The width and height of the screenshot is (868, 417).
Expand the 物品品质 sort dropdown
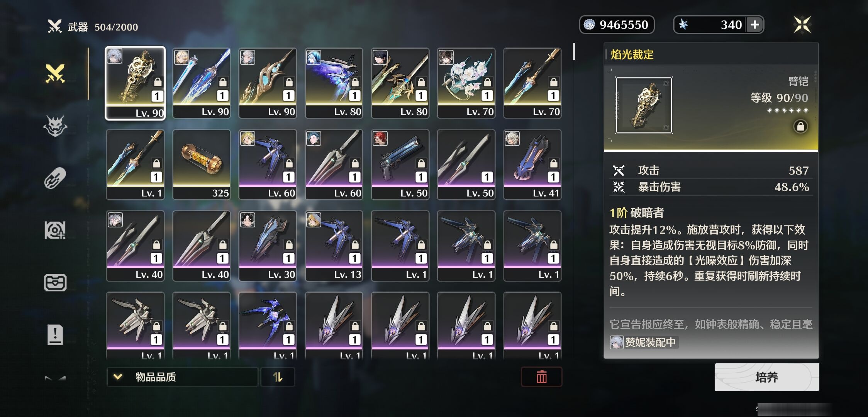click(182, 377)
